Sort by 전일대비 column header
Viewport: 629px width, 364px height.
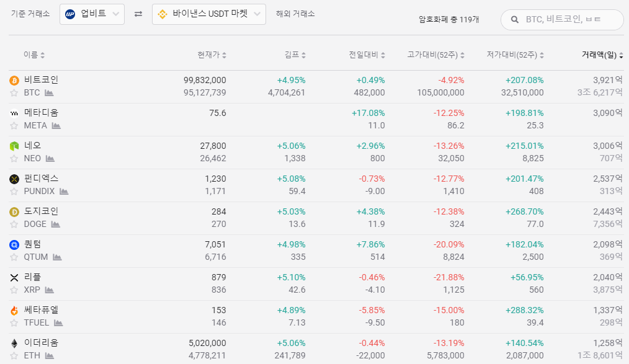(x=367, y=55)
